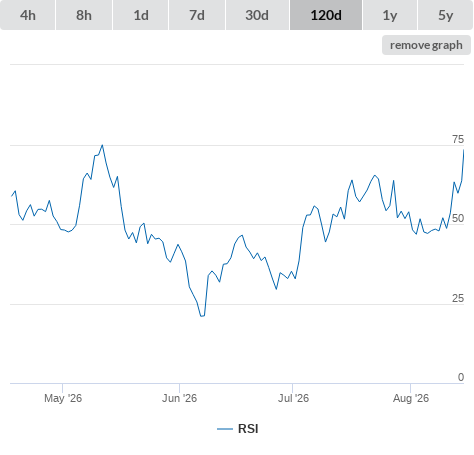Screen dimensions: 474x455
Task: Switch chart to 30d range
Action: [x=257, y=15]
